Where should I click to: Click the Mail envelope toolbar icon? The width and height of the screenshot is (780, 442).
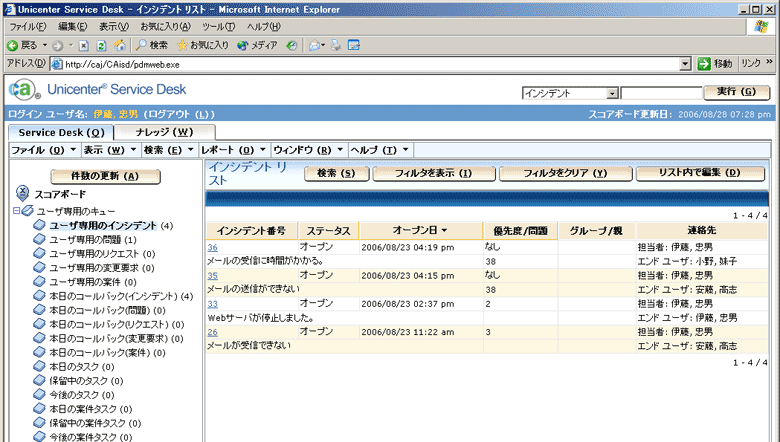[x=316, y=45]
